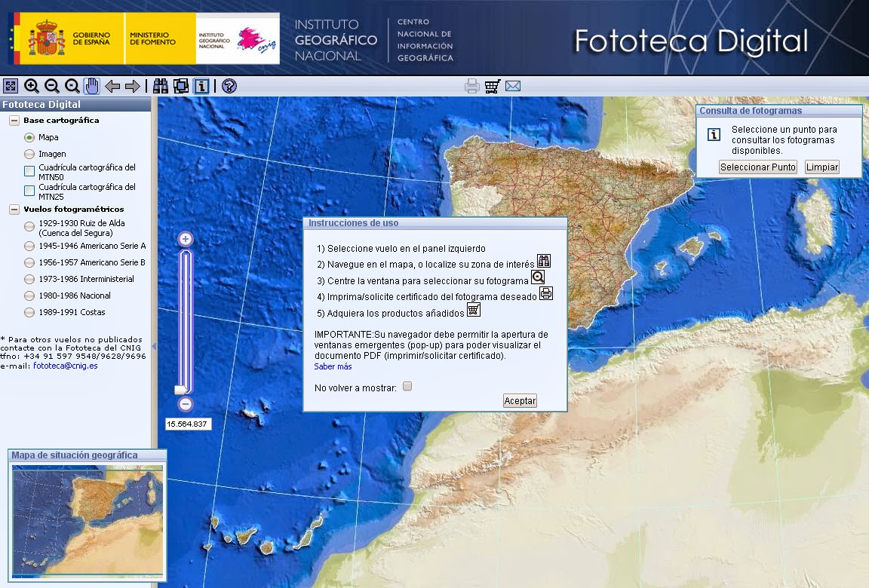Screen dimensions: 869x588
Task: Open the search binoculars tool
Action: tap(161, 85)
